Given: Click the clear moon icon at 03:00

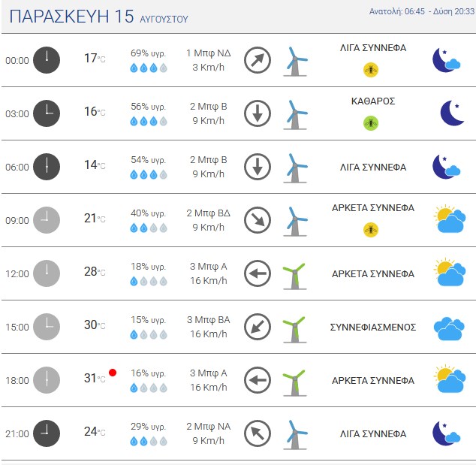Looking at the screenshot, I should click(x=452, y=113).
